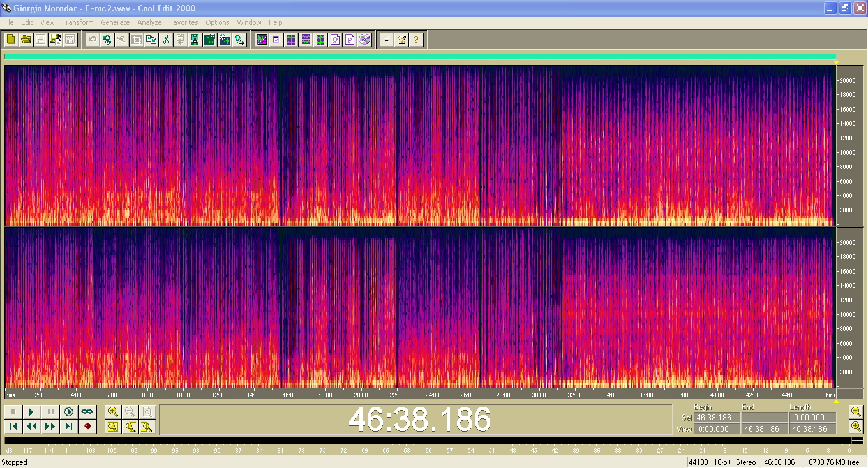Screen dimensions: 868x468
Task: Click the green overview range bar
Action: tap(420, 57)
